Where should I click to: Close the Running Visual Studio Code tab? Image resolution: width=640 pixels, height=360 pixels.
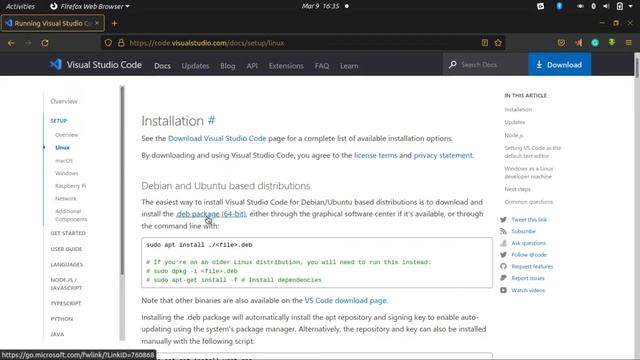pos(97,23)
